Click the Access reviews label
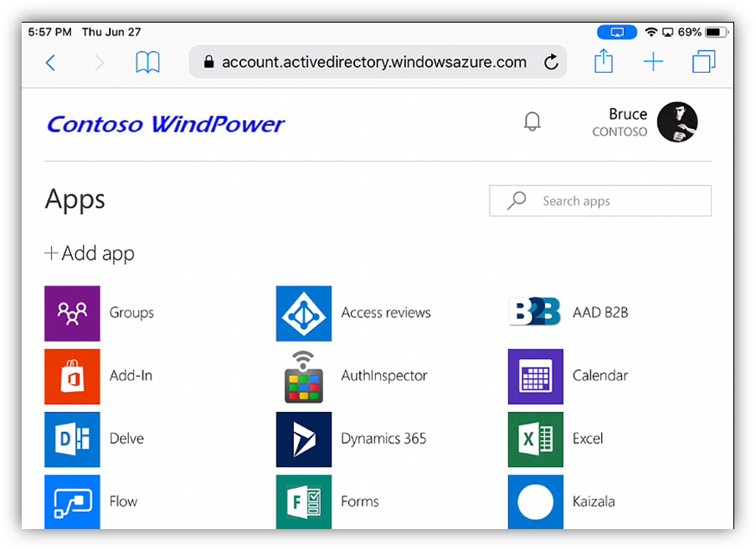 tap(386, 313)
